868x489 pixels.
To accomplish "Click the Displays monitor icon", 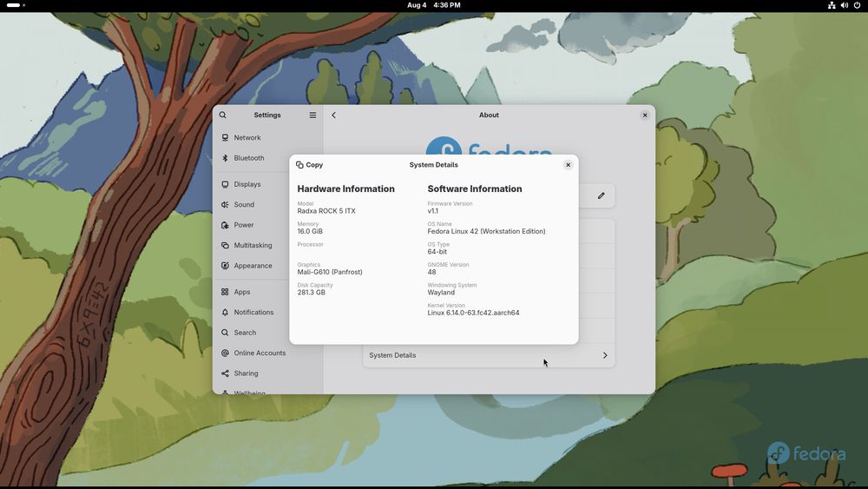I will 225,184.
